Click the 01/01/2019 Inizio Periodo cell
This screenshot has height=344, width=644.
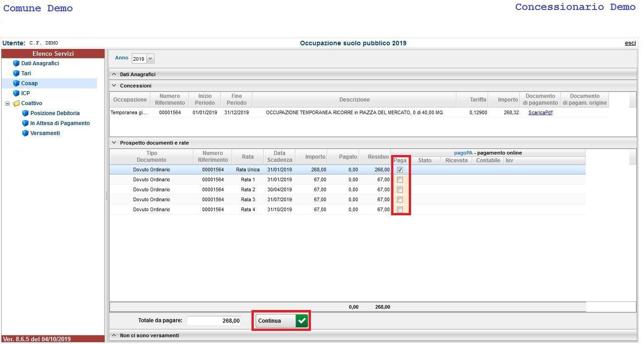(205, 112)
